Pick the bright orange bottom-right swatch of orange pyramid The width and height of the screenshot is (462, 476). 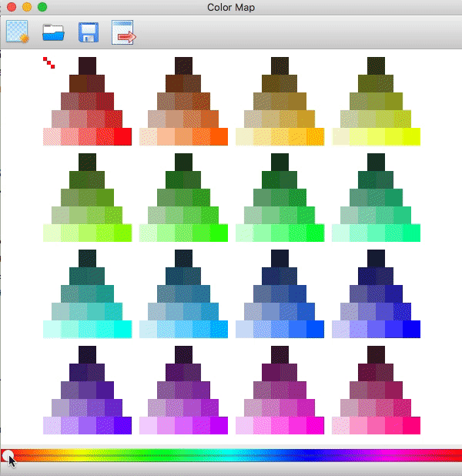219,136
